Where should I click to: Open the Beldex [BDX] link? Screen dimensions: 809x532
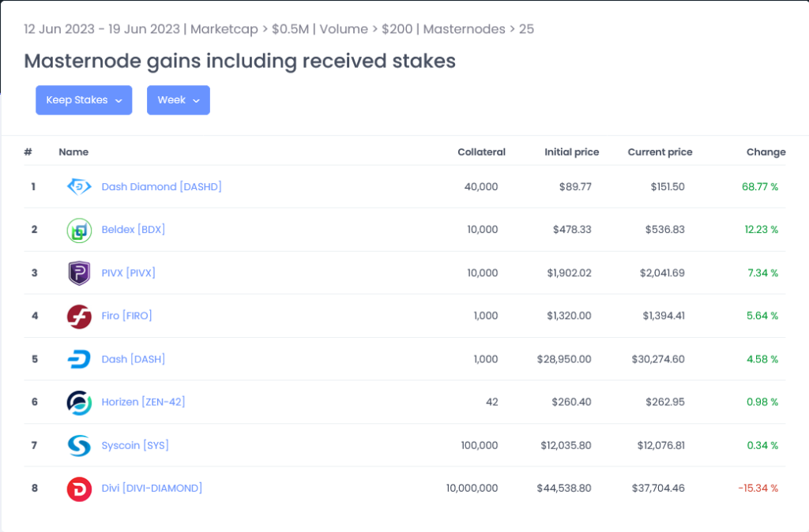click(x=133, y=230)
